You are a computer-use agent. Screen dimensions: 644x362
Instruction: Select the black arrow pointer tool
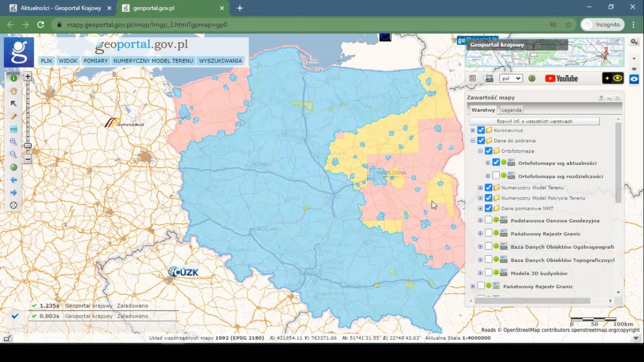coord(14,104)
